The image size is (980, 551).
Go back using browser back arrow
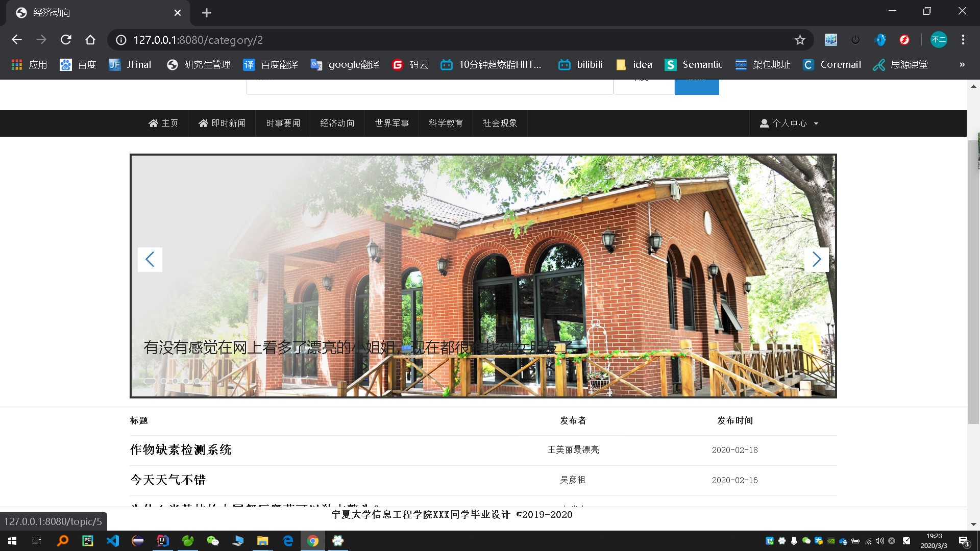(x=17, y=40)
